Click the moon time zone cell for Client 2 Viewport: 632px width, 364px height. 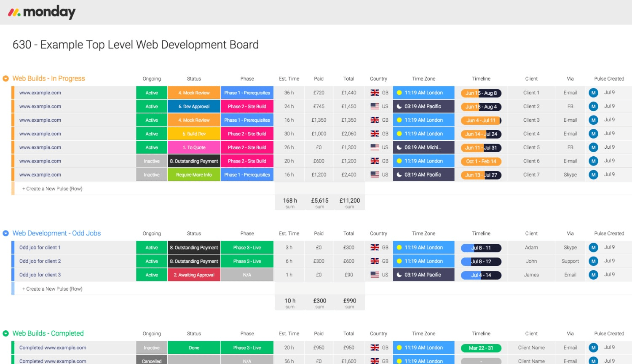tap(423, 107)
